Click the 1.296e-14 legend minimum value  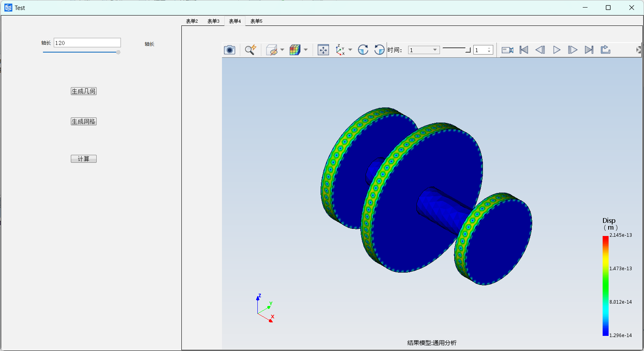click(x=621, y=335)
